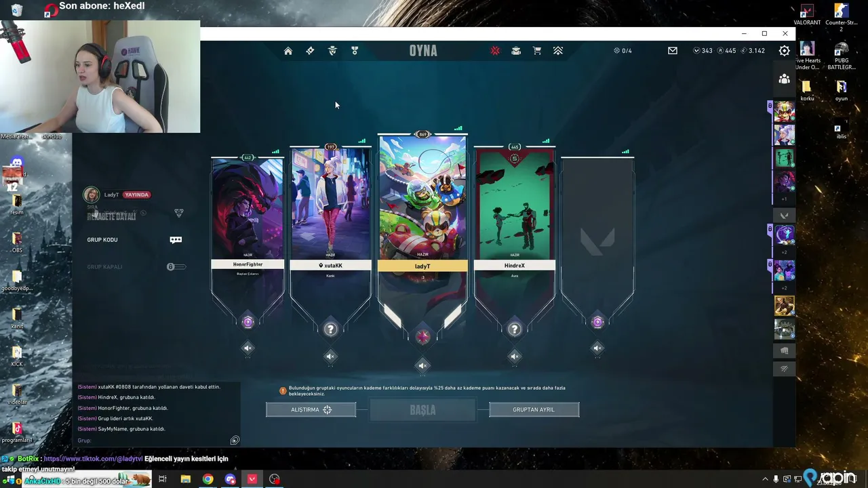This screenshot has width=868, height=488.
Task: Go to the Valorant home screen icon
Action: point(288,51)
